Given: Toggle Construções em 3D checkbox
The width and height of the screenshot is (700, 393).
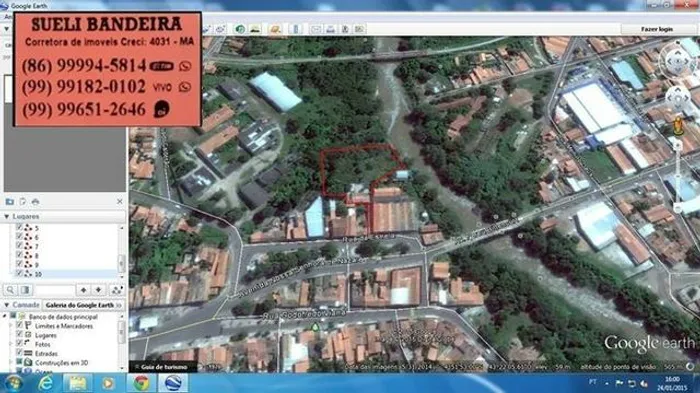Looking at the screenshot, I should pos(19,362).
